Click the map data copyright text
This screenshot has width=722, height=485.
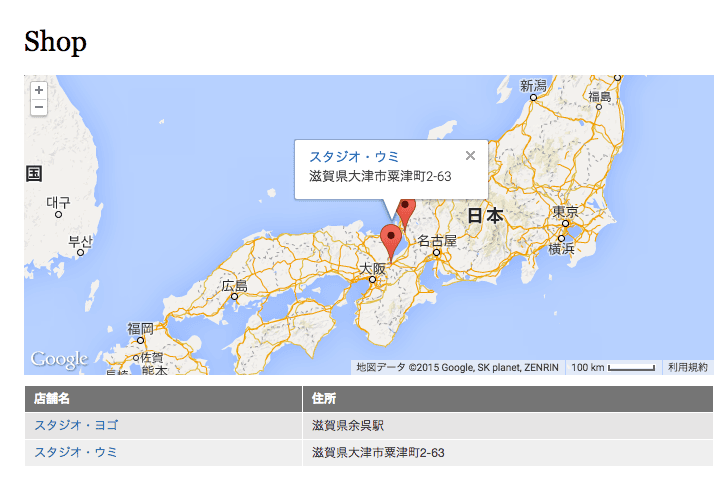457,368
